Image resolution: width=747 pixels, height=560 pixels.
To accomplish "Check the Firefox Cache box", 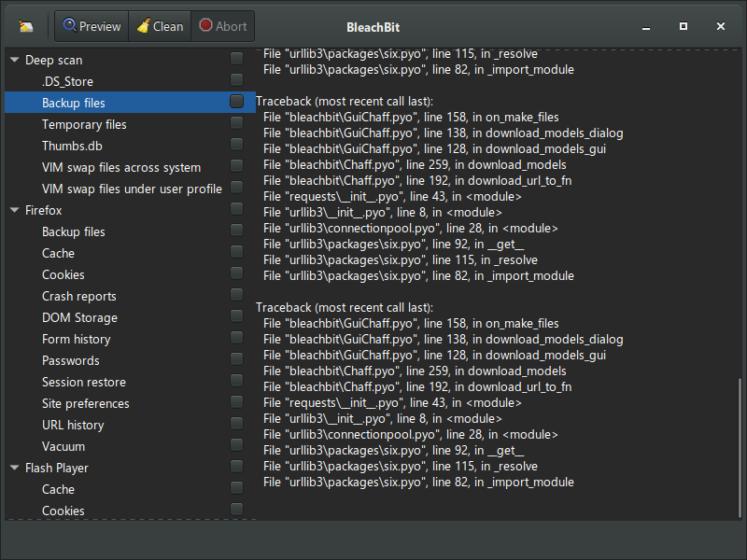I will tap(237, 251).
